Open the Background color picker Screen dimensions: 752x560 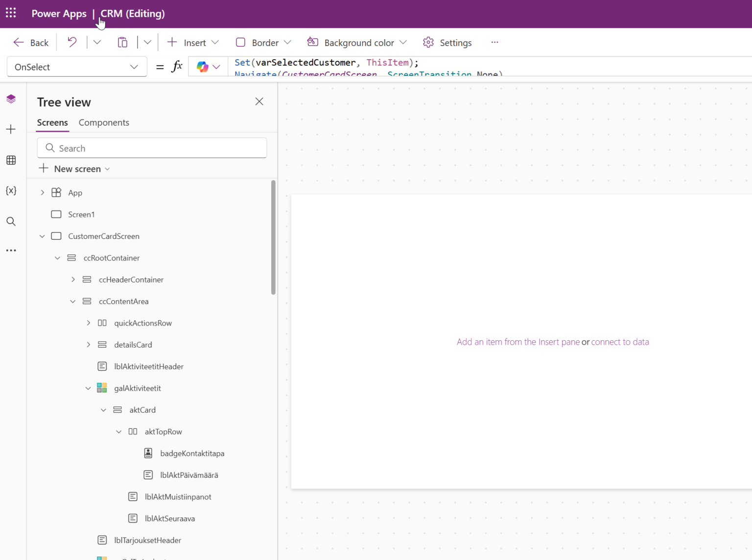click(x=357, y=43)
